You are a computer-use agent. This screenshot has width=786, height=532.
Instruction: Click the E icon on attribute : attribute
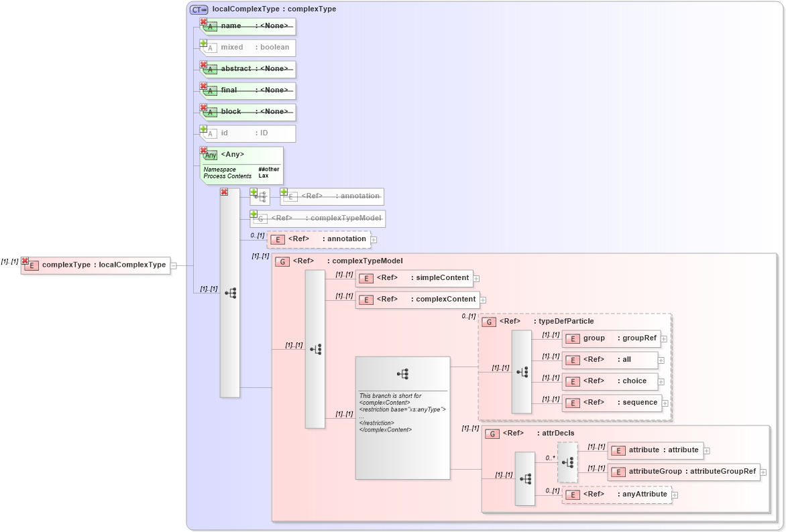point(618,450)
